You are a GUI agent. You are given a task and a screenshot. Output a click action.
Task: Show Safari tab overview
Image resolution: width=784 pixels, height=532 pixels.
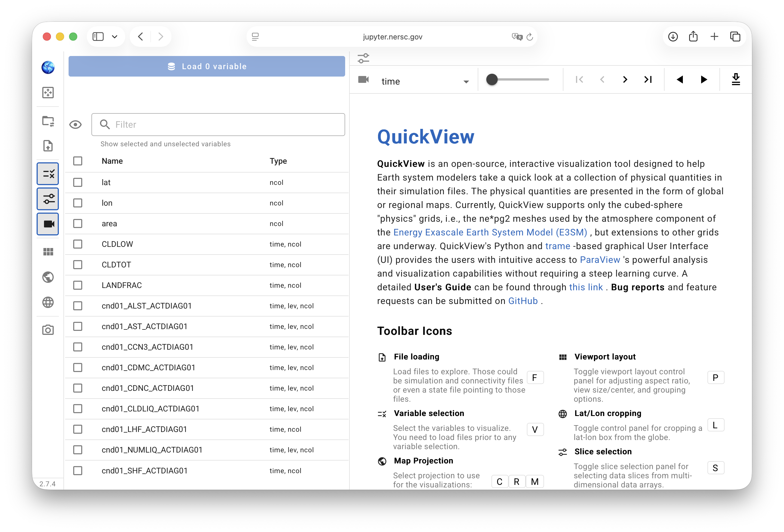point(735,37)
